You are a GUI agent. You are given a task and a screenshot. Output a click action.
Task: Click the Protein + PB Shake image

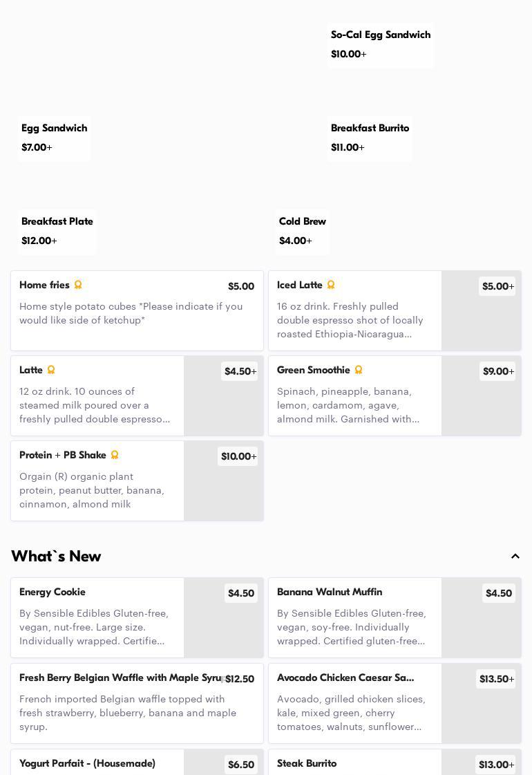223,491
